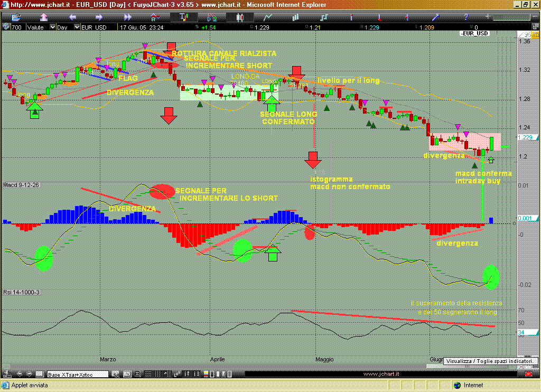Click the pink upload arrow toolbar icon
Viewport: 541px width, 392px height.
coord(44,17)
